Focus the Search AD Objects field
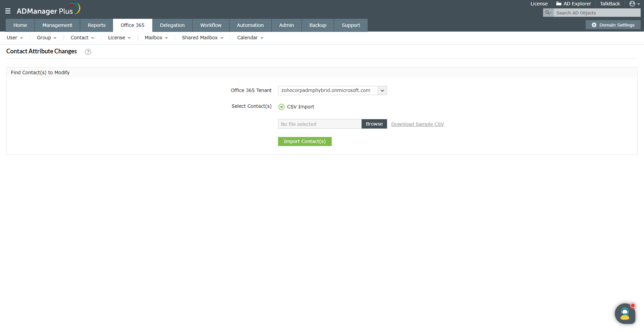644x333 pixels. click(597, 13)
